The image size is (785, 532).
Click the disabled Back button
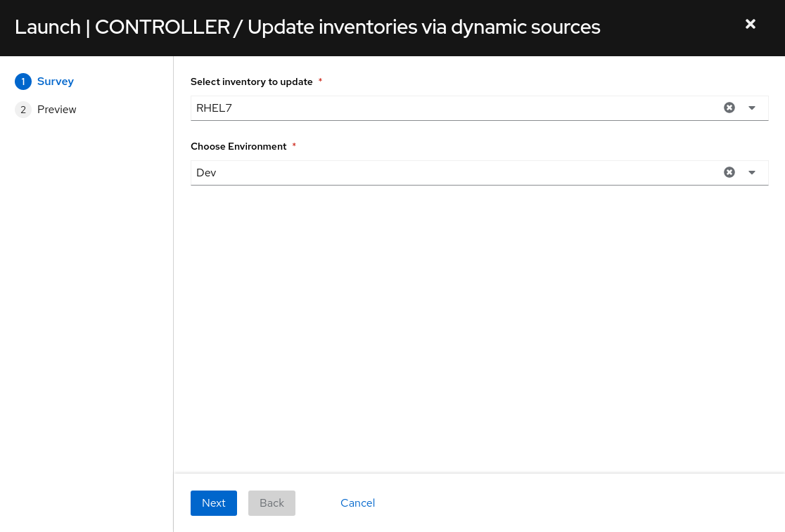coord(272,503)
